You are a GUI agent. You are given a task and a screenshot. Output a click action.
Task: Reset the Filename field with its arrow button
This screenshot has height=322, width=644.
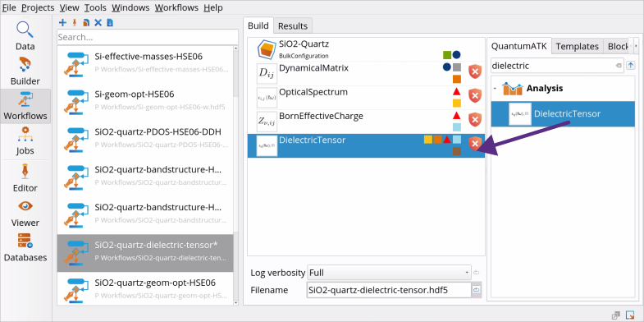pos(477,290)
